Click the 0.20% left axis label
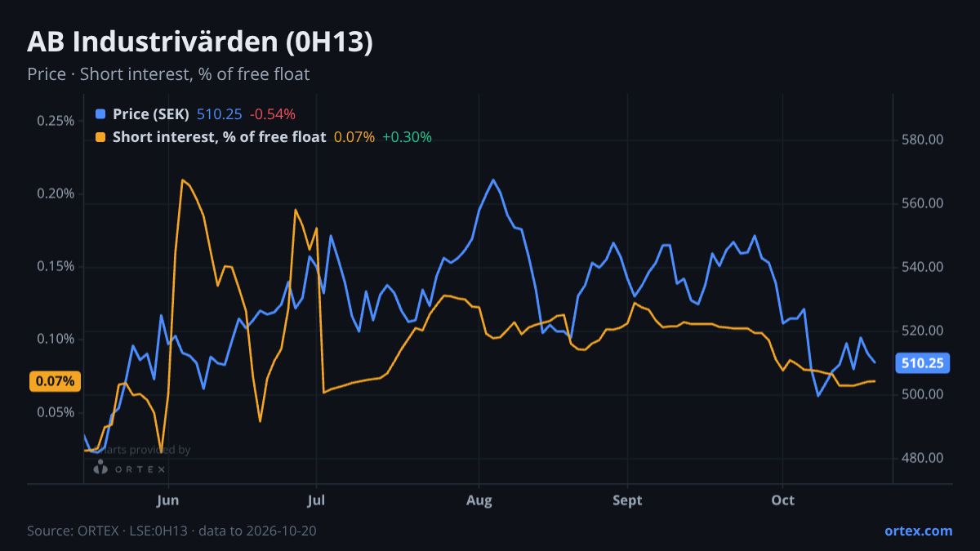Screen dimensions: 980x551 56,193
